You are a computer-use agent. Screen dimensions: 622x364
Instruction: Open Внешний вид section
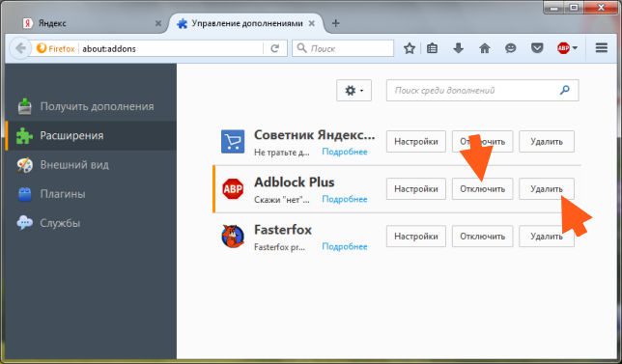pos(91,164)
